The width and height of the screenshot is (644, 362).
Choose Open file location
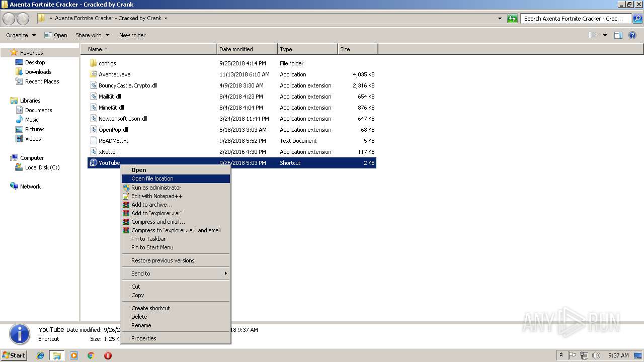[x=176, y=178]
